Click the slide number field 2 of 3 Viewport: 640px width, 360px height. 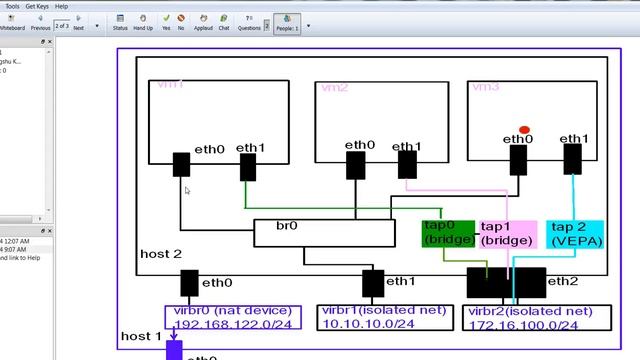tap(62, 26)
